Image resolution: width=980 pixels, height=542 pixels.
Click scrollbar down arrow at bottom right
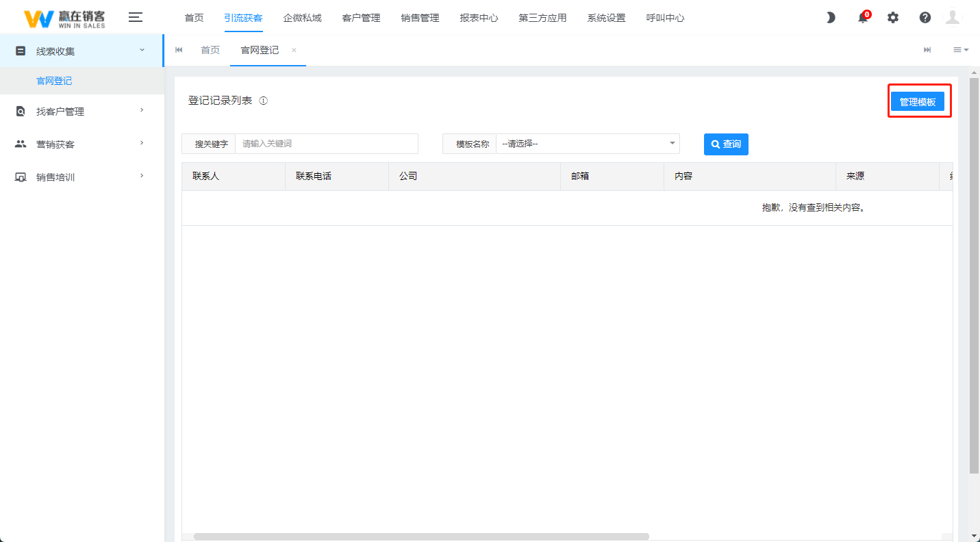coord(975,536)
